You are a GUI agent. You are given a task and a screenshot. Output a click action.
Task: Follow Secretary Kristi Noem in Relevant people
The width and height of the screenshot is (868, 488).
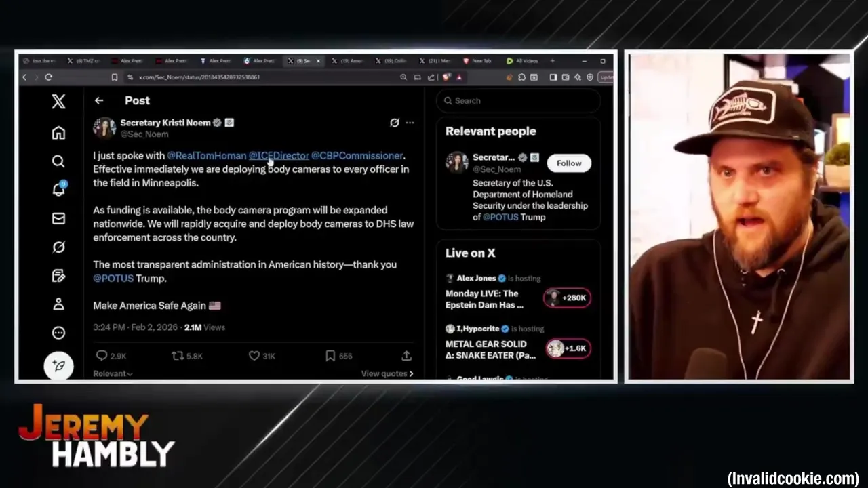[569, 163]
